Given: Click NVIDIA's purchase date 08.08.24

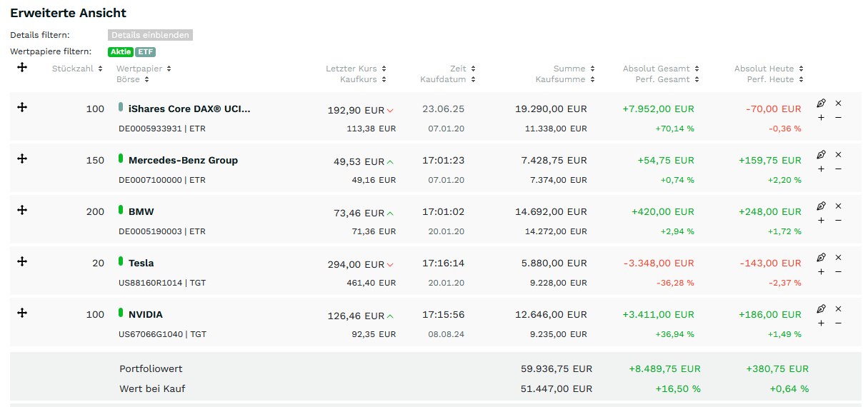Looking at the screenshot, I should [x=447, y=335].
